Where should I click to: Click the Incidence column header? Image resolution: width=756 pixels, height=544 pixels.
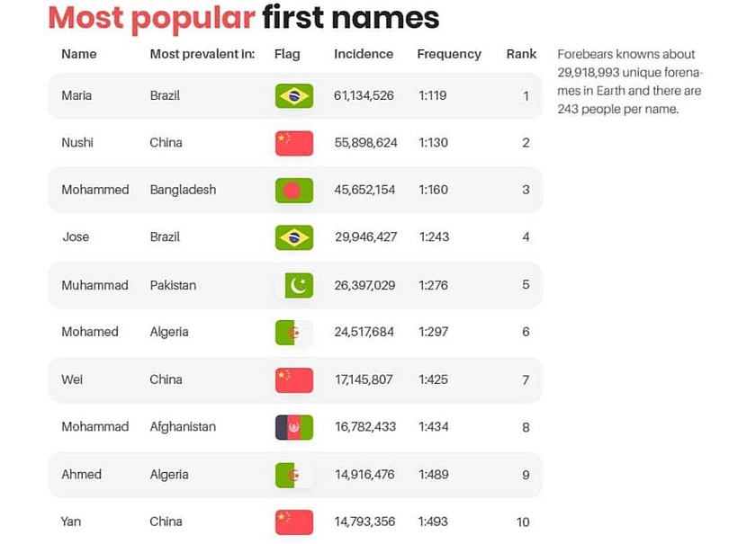[x=364, y=54]
